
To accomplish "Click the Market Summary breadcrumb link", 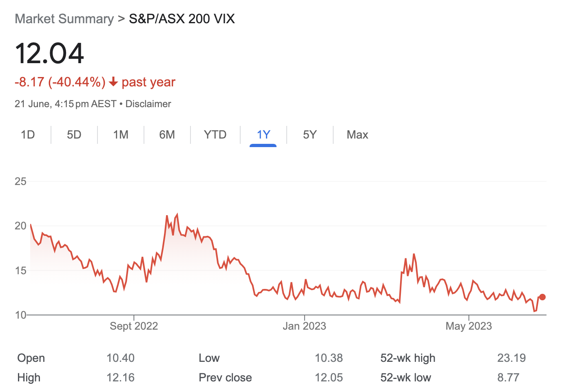I will coord(64,19).
